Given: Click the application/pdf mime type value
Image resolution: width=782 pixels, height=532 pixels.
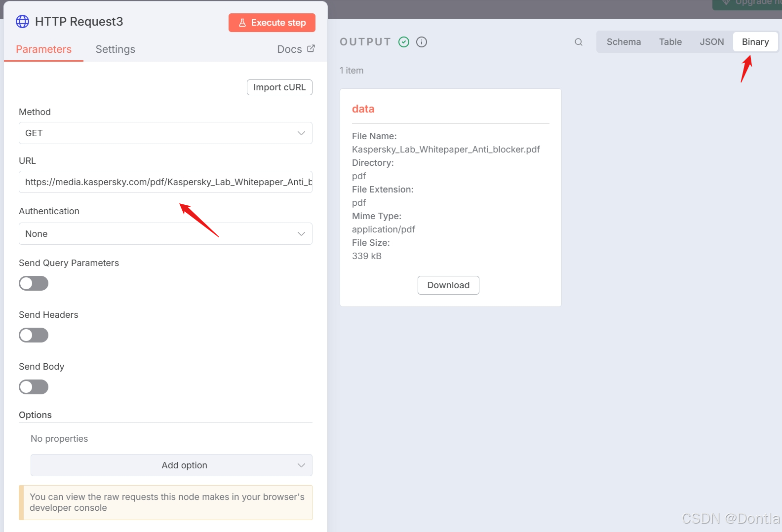Looking at the screenshot, I should coord(384,229).
